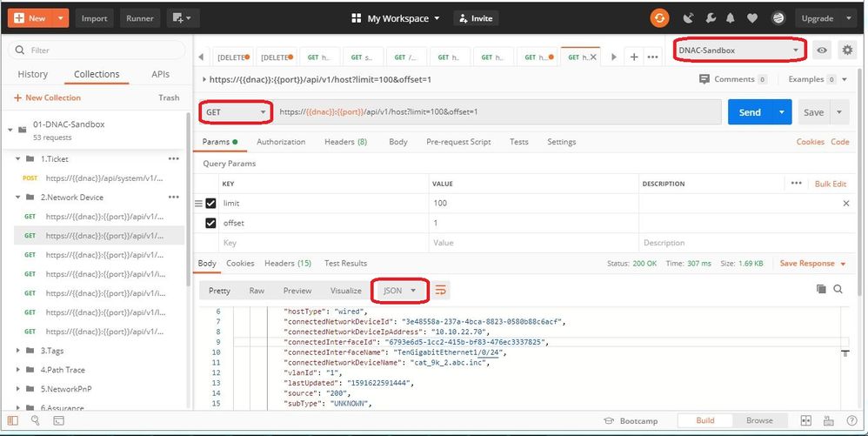Switch to the APIs tab
Viewport: 868px width, 436px height.
(161, 74)
